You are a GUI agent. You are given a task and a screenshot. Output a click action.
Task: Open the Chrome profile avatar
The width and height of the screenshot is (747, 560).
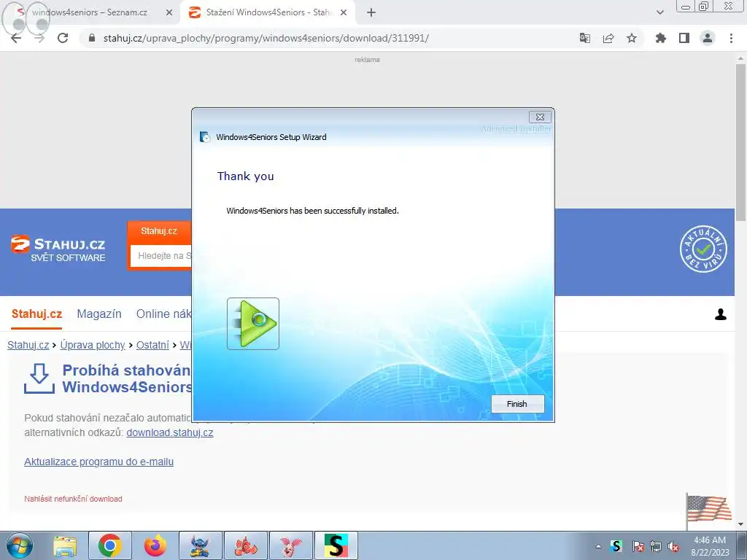(708, 38)
